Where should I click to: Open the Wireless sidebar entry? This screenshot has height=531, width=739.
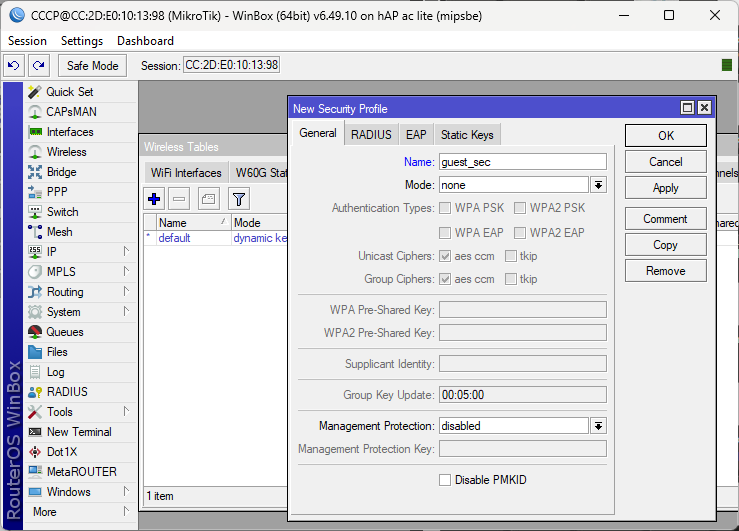81,152
